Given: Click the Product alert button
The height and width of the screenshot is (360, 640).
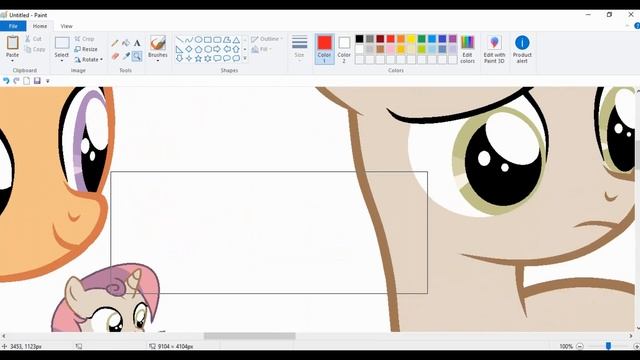Looking at the screenshot, I should (x=522, y=49).
